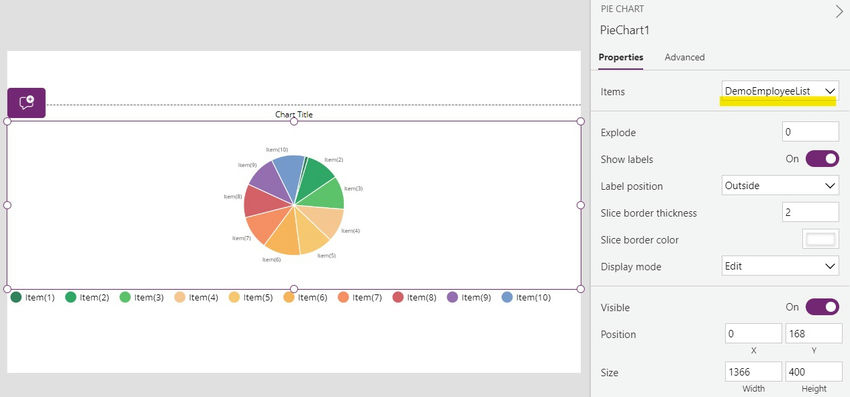Click the Item(6) pie label
Screen dimensions: 850x397
(272, 260)
